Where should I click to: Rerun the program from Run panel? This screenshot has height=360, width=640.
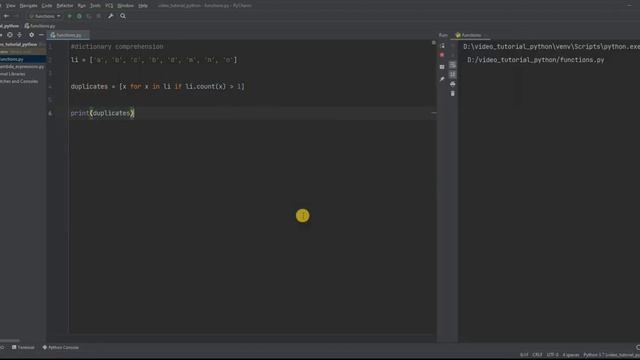(x=442, y=46)
